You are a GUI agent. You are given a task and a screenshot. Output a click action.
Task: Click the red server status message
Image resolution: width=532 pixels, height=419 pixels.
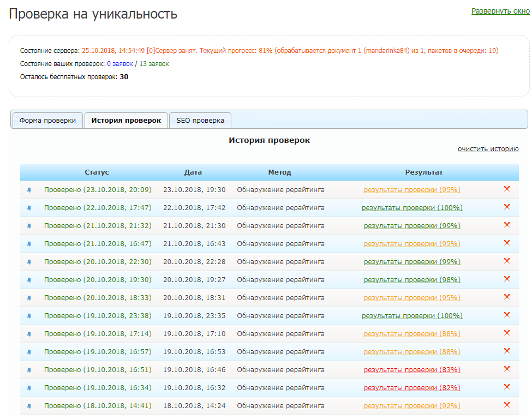[290, 51]
